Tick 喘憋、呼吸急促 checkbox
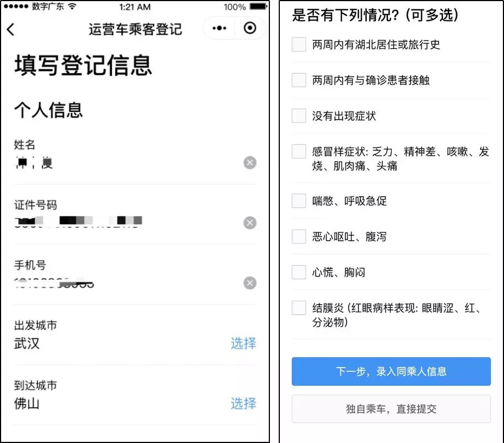Screen dimensions: 504x443 click(299, 201)
